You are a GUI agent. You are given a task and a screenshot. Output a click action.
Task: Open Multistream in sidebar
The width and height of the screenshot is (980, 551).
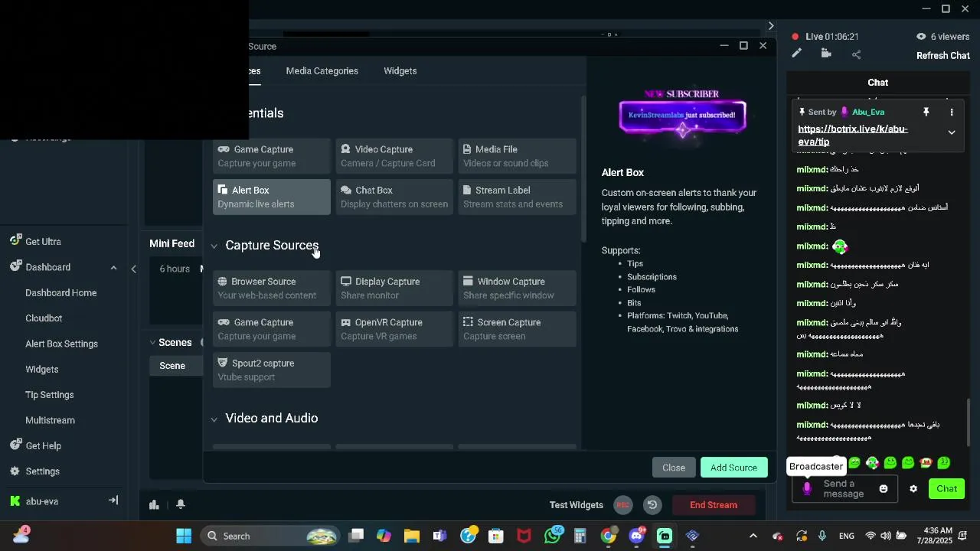coord(50,420)
